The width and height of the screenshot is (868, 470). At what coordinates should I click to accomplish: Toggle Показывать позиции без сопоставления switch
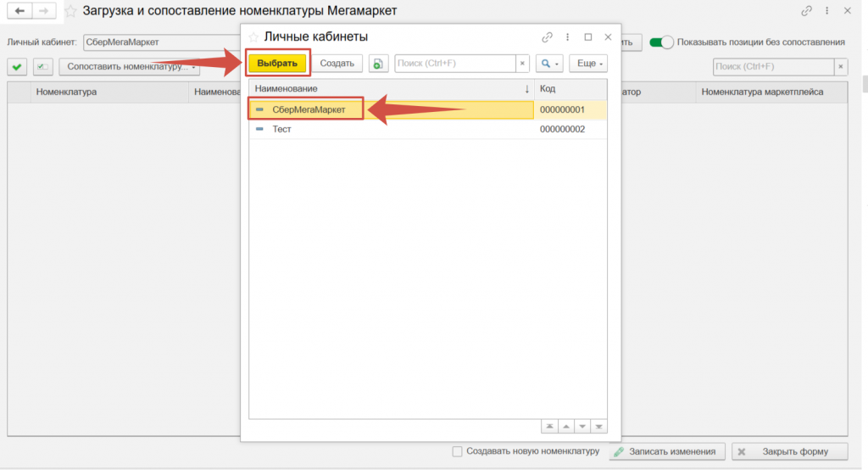tap(661, 42)
